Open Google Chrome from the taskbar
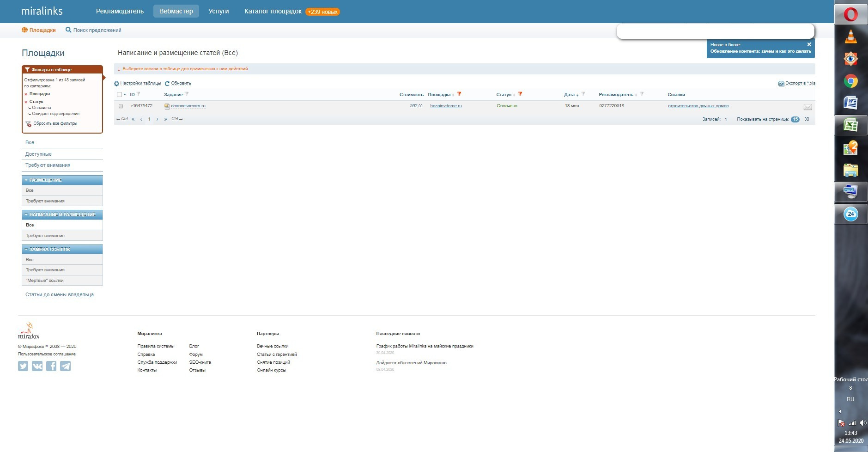 (x=850, y=81)
